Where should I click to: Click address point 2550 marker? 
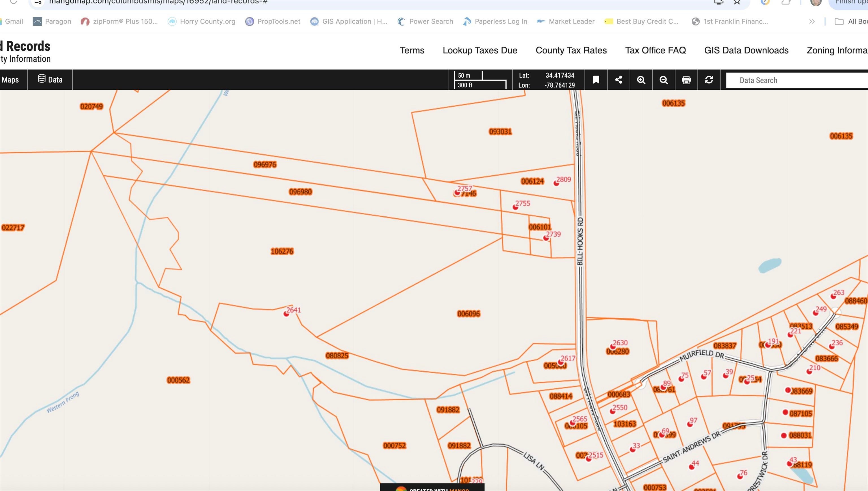(613, 411)
